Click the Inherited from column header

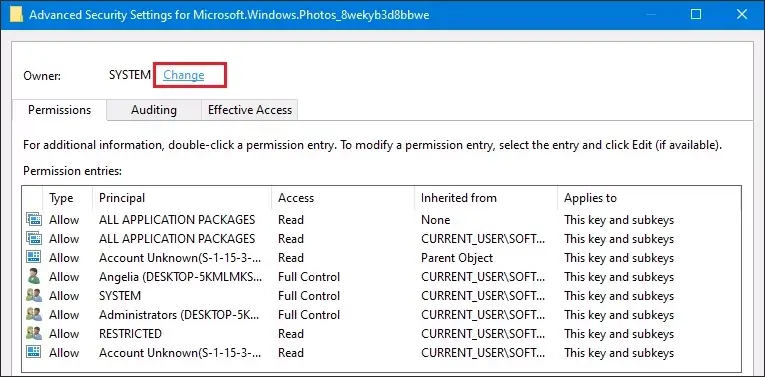click(x=486, y=198)
